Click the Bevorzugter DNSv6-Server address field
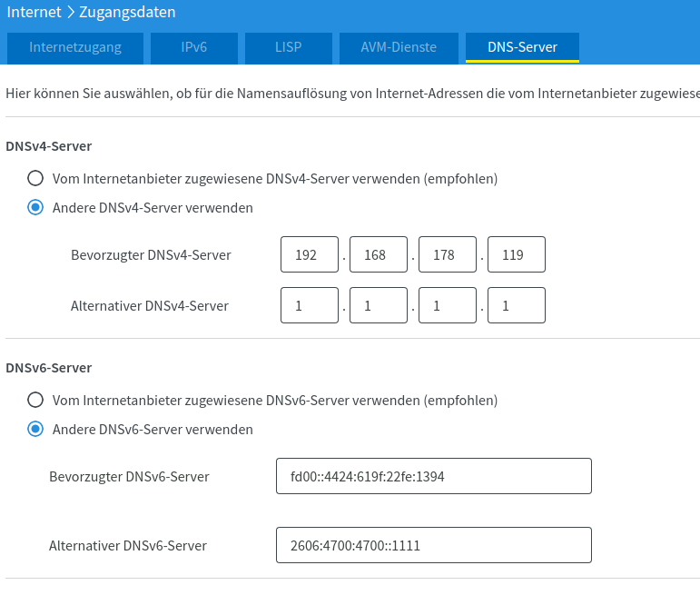This screenshot has width=700, height=595. pyautogui.click(x=434, y=476)
